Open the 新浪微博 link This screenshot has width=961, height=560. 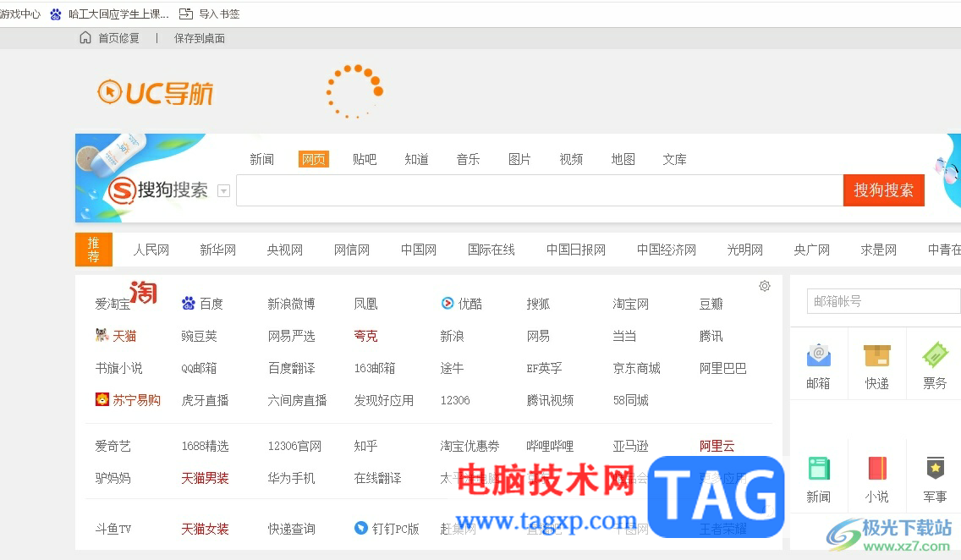tap(291, 304)
